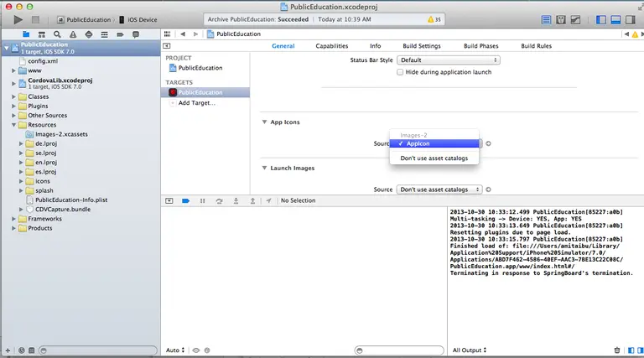Expand the Frameworks folder
The width and height of the screenshot is (644, 358).
(x=13, y=219)
